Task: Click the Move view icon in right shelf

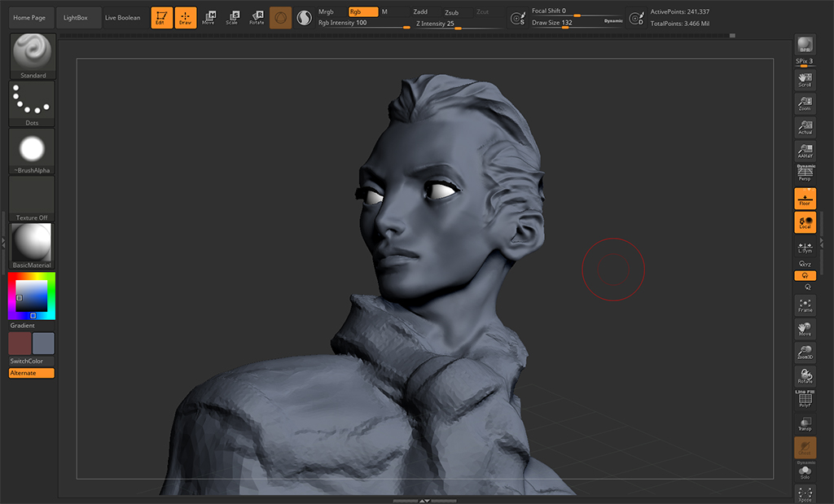Action: tap(805, 329)
